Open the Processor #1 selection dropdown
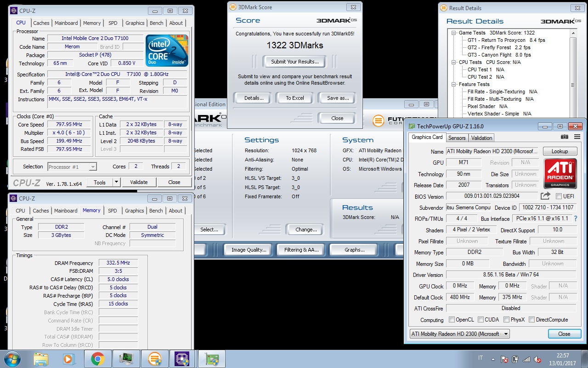The height and width of the screenshot is (368, 588). 72,167
